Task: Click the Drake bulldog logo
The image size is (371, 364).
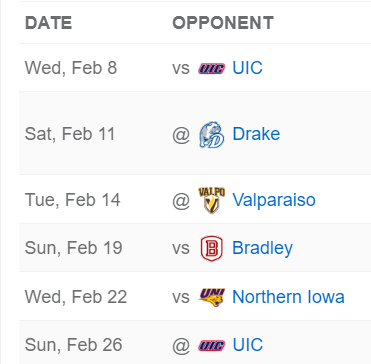Action: pyautogui.click(x=212, y=135)
